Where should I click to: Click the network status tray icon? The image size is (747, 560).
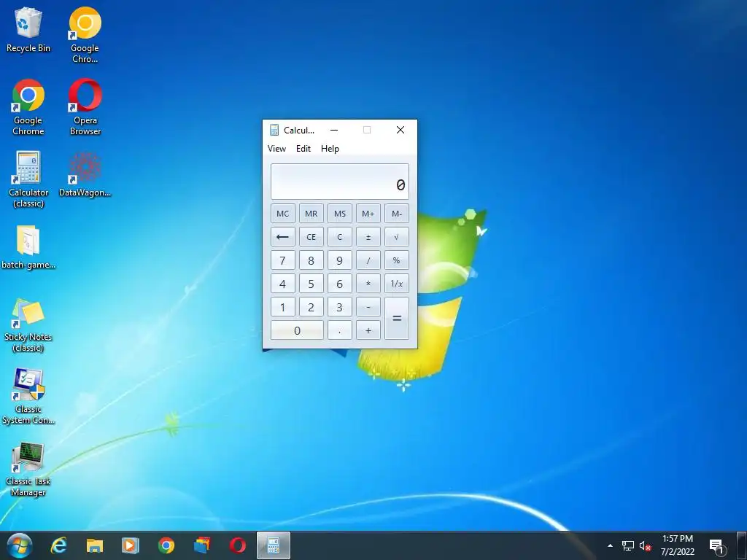(x=628, y=545)
